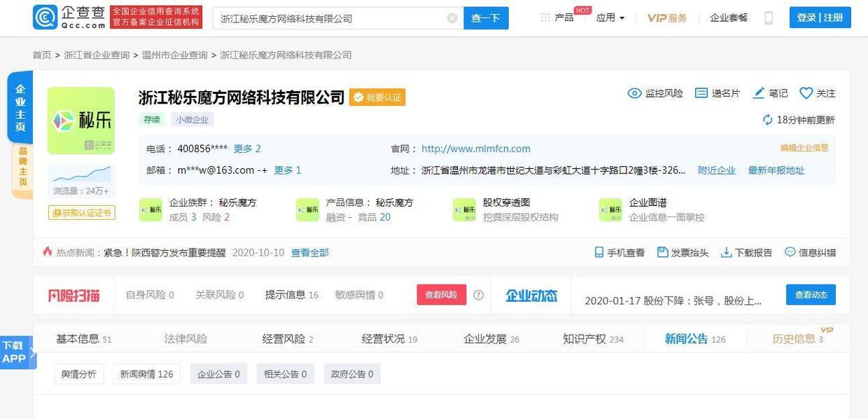Click the 产品信息 秘乐 icon
The width and height of the screenshot is (868, 419).
307,209
